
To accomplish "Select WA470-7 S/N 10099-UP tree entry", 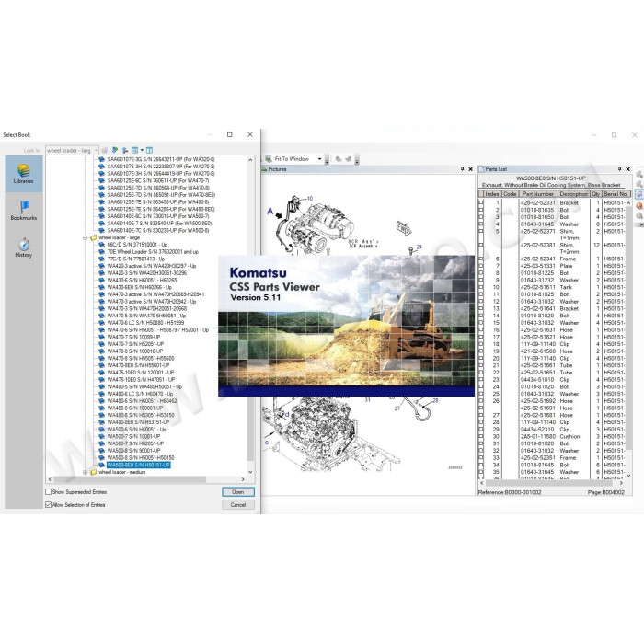I will 134,337.
